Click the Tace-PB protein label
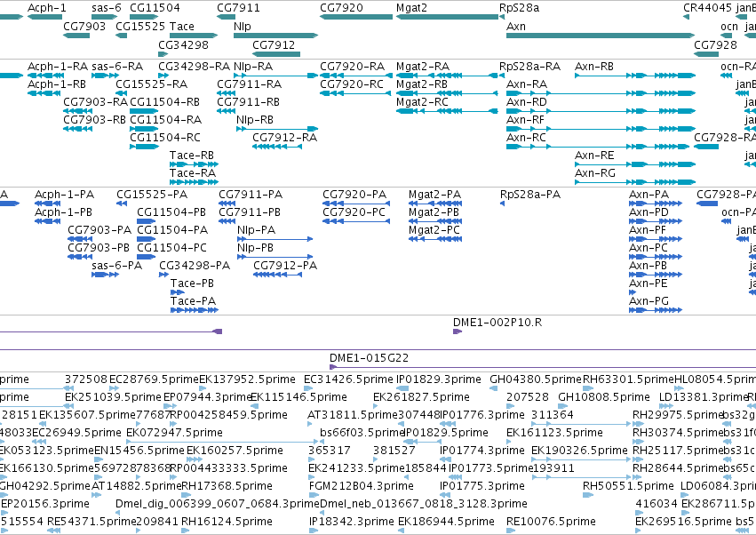The height and width of the screenshot is (535, 756). [x=193, y=283]
